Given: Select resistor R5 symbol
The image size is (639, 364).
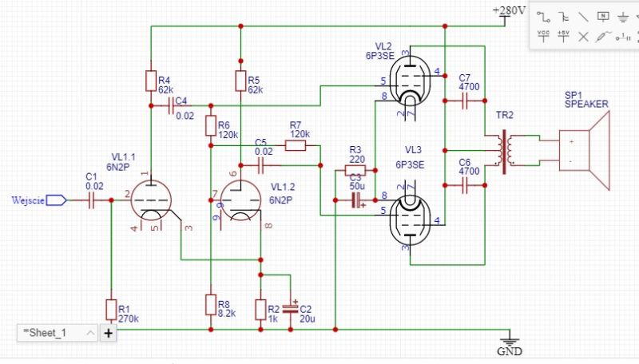Looking at the screenshot, I should pyautogui.click(x=240, y=81).
